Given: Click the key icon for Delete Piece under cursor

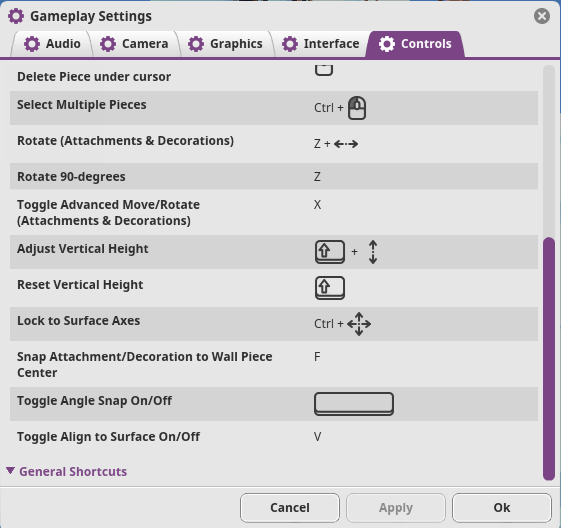Looking at the screenshot, I should coord(324,70).
